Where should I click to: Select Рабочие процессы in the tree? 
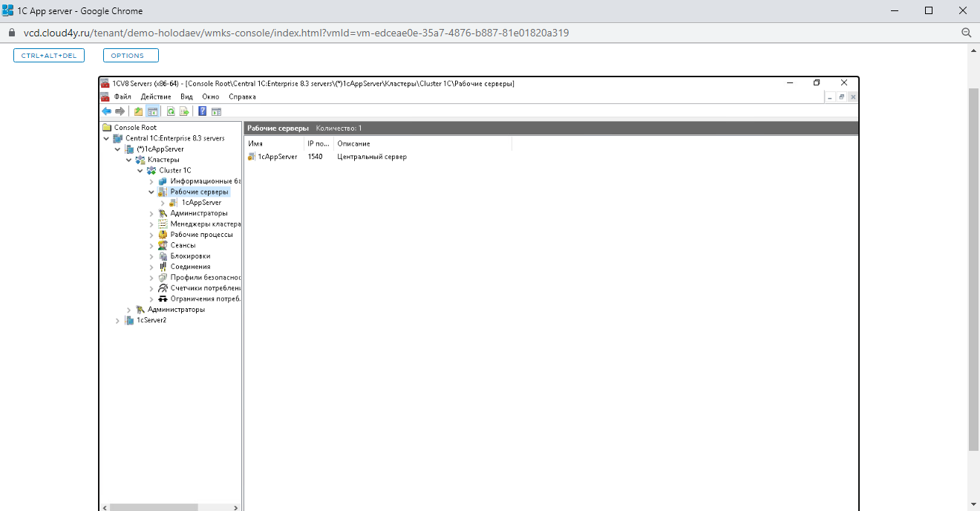click(201, 235)
